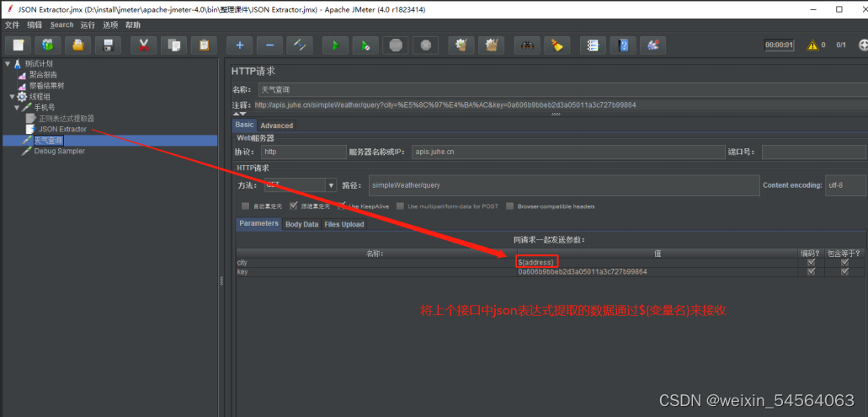The height and width of the screenshot is (417, 868).
Task: Toggle the 包含等于 checkbox for city row
Action: (x=844, y=263)
